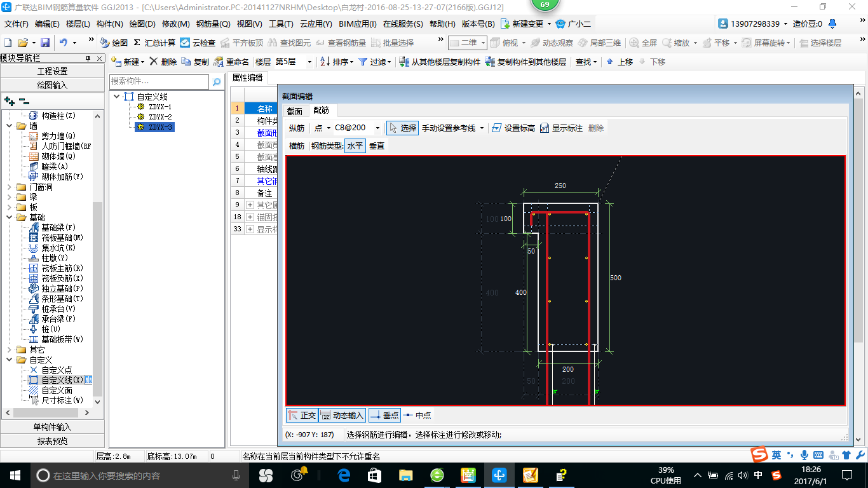Image resolution: width=868 pixels, height=488 pixels.
Task: Open BIM应用(I) menu
Action: (x=358, y=24)
